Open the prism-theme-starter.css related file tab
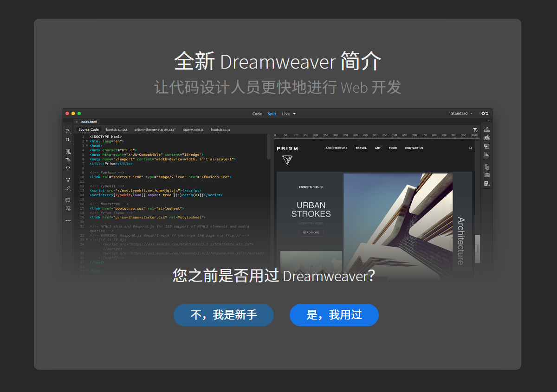557x392 pixels. (x=155, y=129)
